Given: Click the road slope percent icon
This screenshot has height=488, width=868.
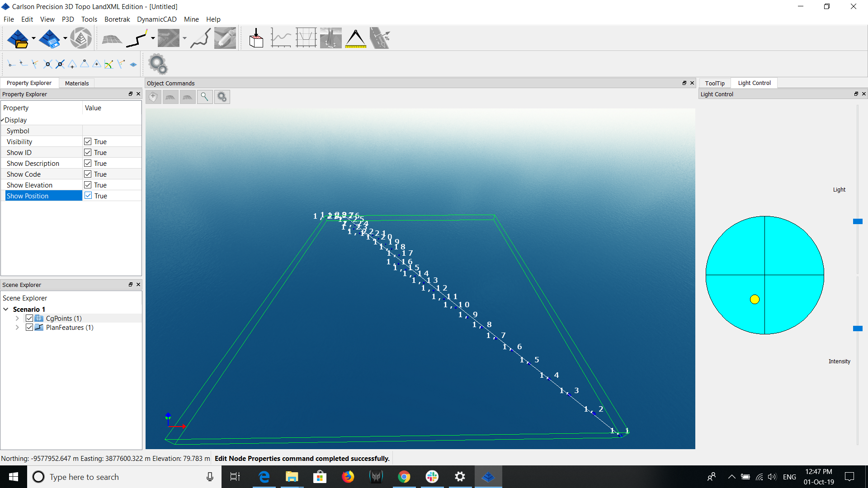Looking at the screenshot, I should tap(380, 38).
